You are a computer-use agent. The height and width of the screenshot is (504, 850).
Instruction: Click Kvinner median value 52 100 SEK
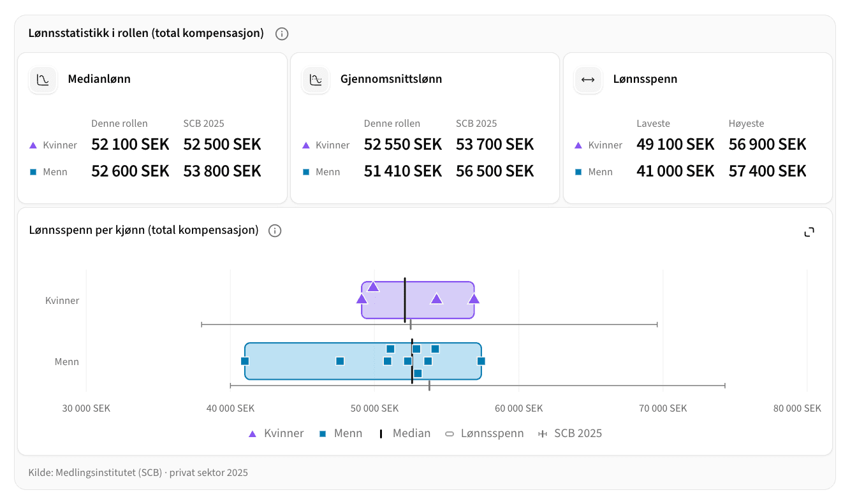click(130, 145)
